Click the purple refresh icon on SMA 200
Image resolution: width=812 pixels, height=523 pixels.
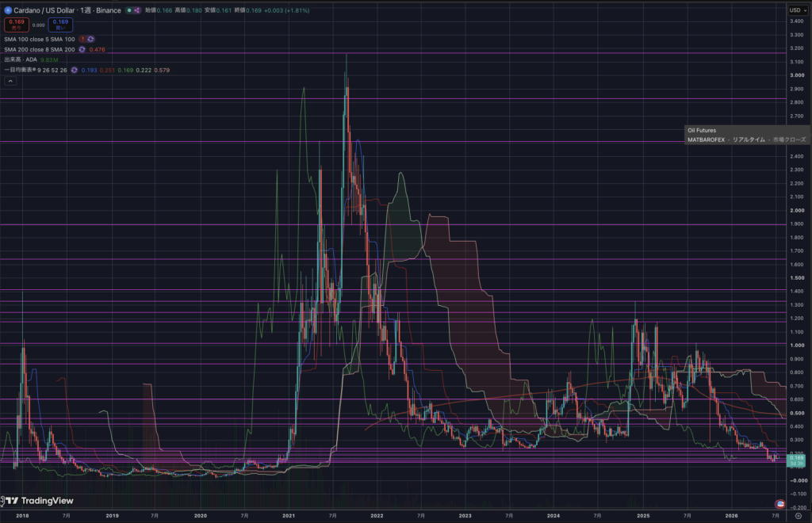[x=82, y=50]
